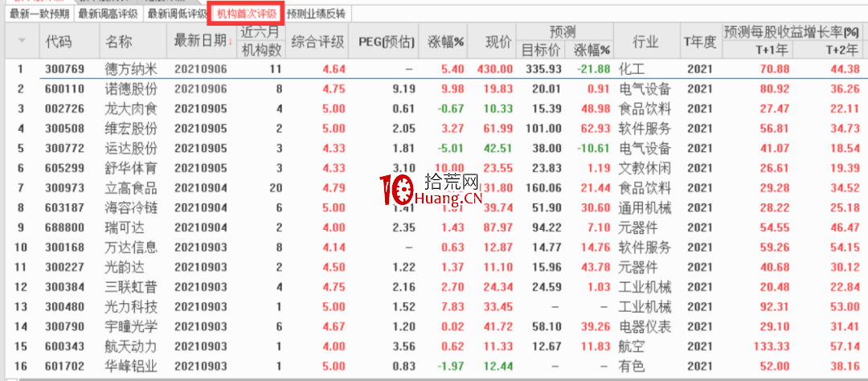The height and width of the screenshot is (381, 868).
Task: Select stock code 300384
Action: click(x=65, y=288)
